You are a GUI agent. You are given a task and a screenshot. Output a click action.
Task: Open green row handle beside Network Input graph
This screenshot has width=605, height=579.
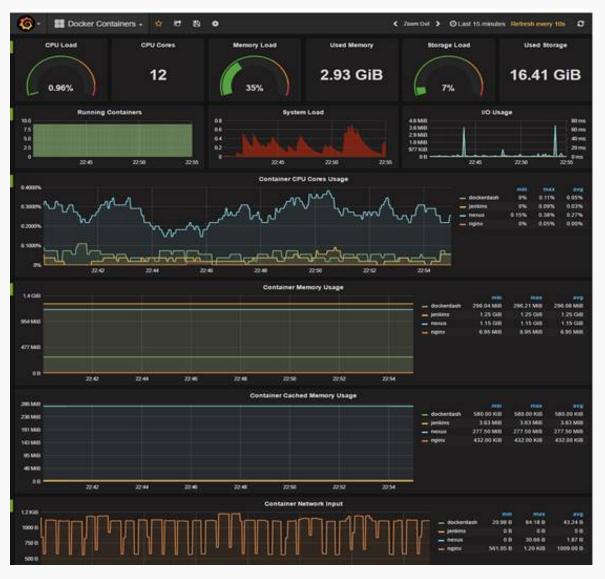(12, 505)
